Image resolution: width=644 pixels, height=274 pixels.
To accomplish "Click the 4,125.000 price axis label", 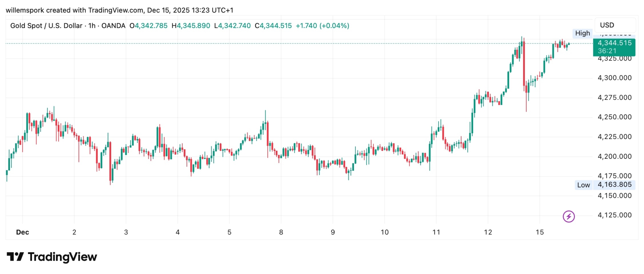I will (x=614, y=215).
